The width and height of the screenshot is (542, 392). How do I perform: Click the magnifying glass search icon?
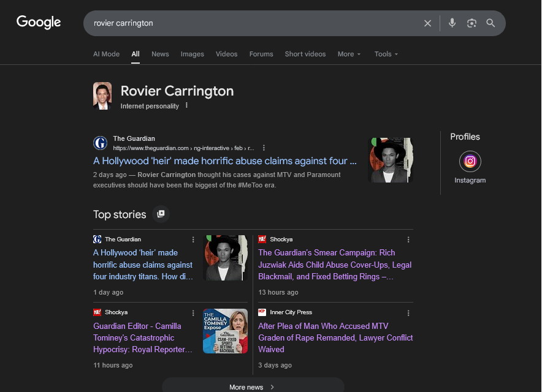click(490, 23)
